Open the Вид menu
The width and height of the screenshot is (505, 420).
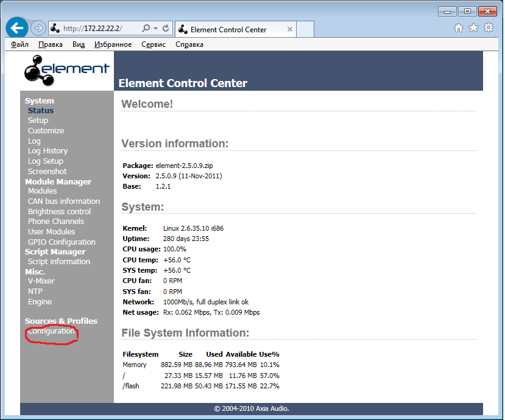coord(79,44)
